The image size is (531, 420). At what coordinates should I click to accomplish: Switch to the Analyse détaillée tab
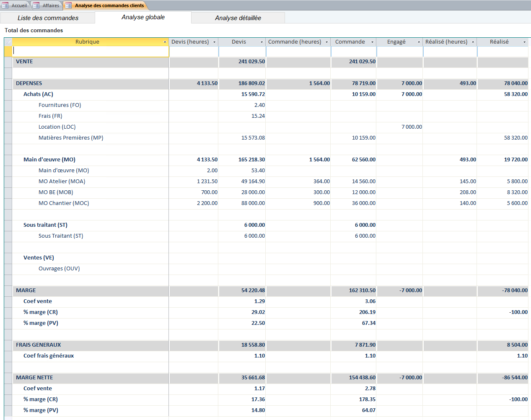tap(238, 18)
